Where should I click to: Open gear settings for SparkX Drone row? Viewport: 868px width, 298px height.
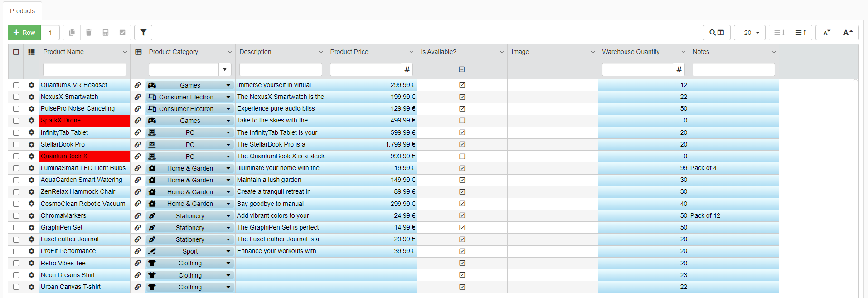[x=31, y=121]
